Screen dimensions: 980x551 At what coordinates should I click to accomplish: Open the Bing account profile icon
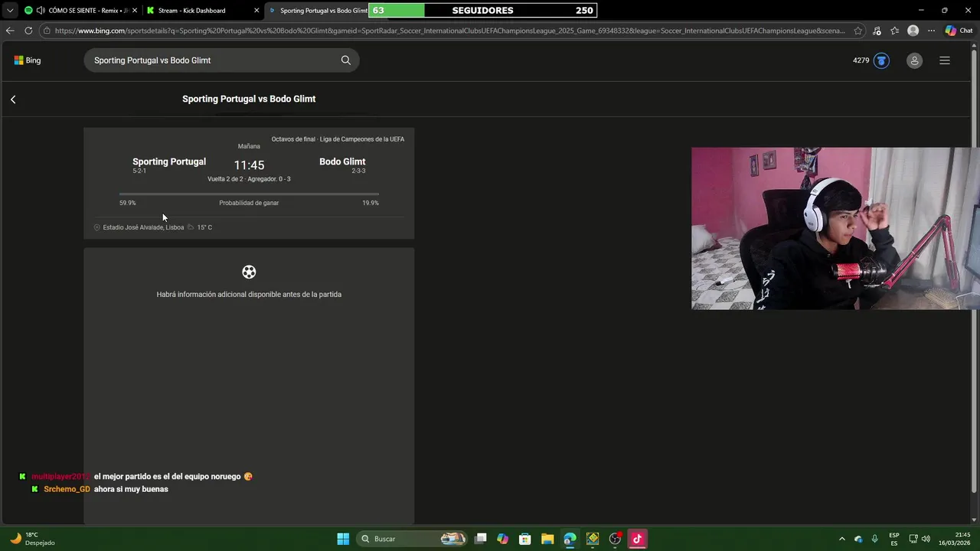[914, 60]
